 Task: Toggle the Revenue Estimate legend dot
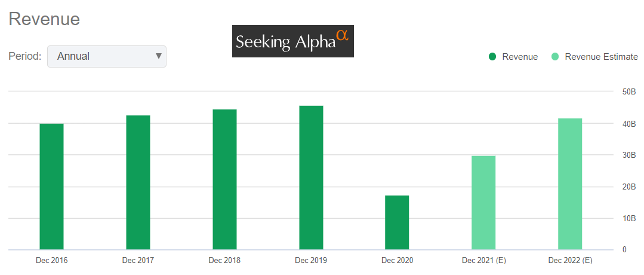[x=555, y=57]
